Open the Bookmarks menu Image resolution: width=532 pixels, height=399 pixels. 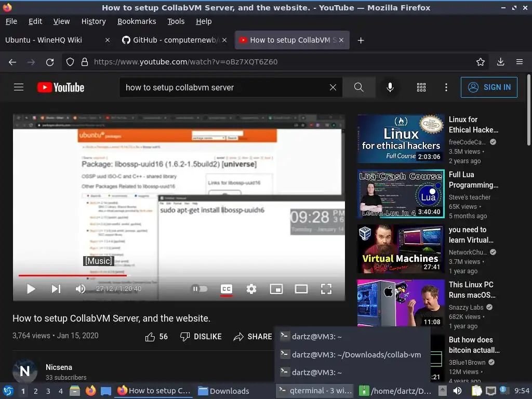[x=137, y=21]
